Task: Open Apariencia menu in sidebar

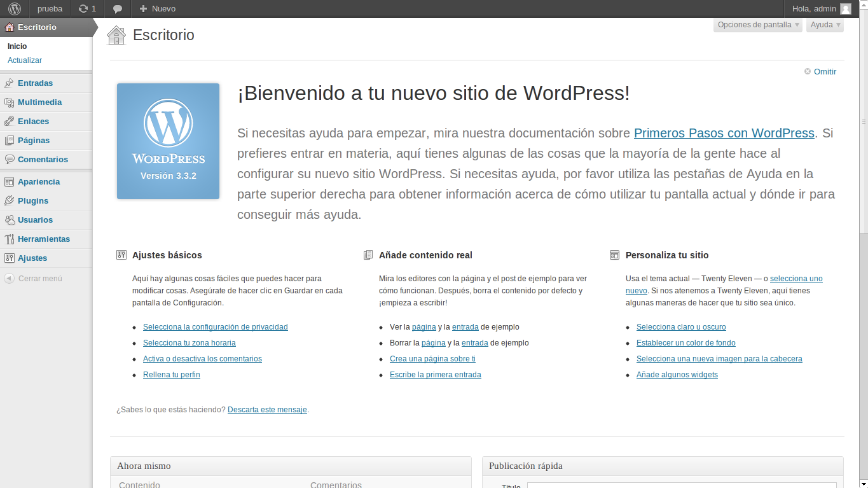Action: (39, 182)
